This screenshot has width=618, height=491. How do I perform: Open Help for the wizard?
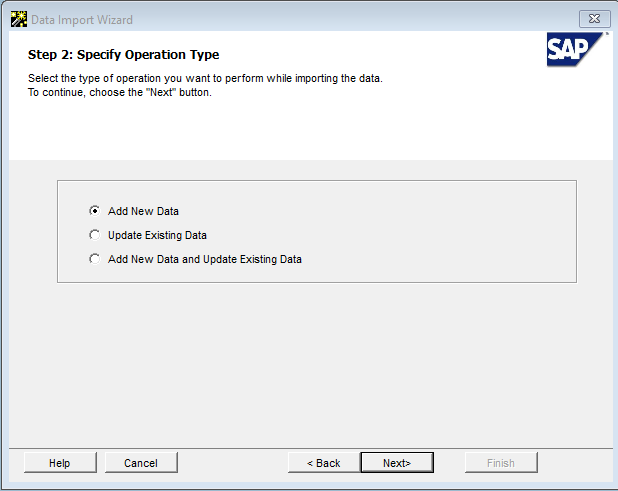pyautogui.click(x=60, y=463)
